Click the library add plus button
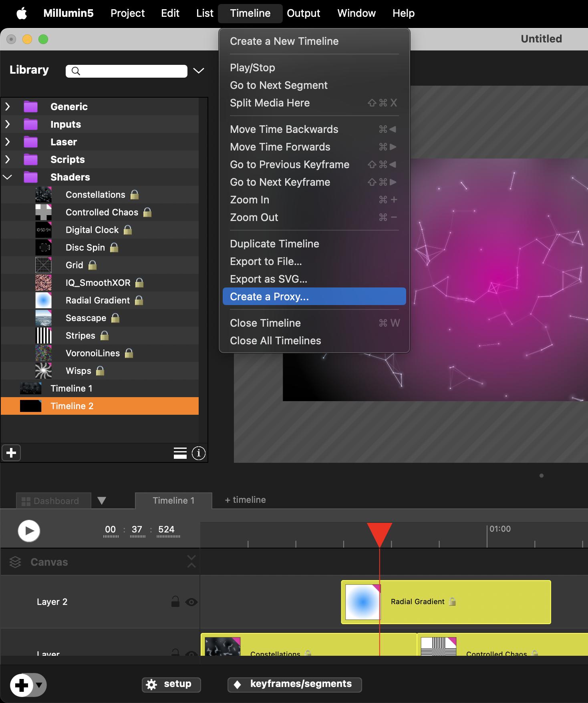Screen dimensions: 588x703 [11, 453]
